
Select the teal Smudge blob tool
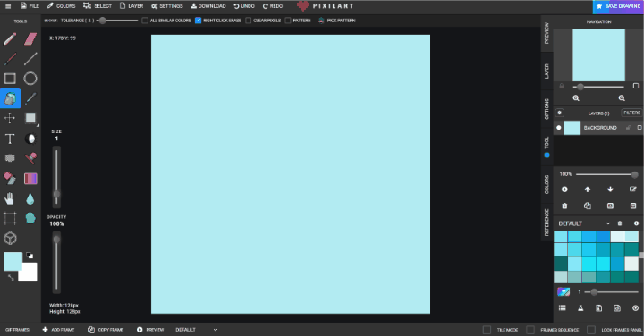[x=30, y=218]
